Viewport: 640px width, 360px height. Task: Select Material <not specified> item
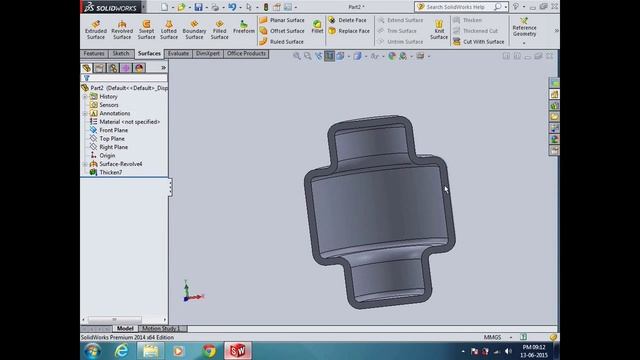125,122
